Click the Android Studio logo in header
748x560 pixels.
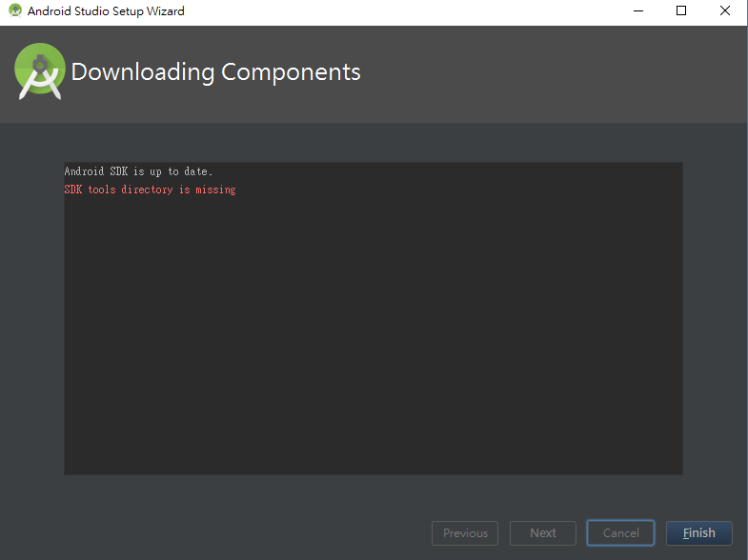click(x=40, y=71)
